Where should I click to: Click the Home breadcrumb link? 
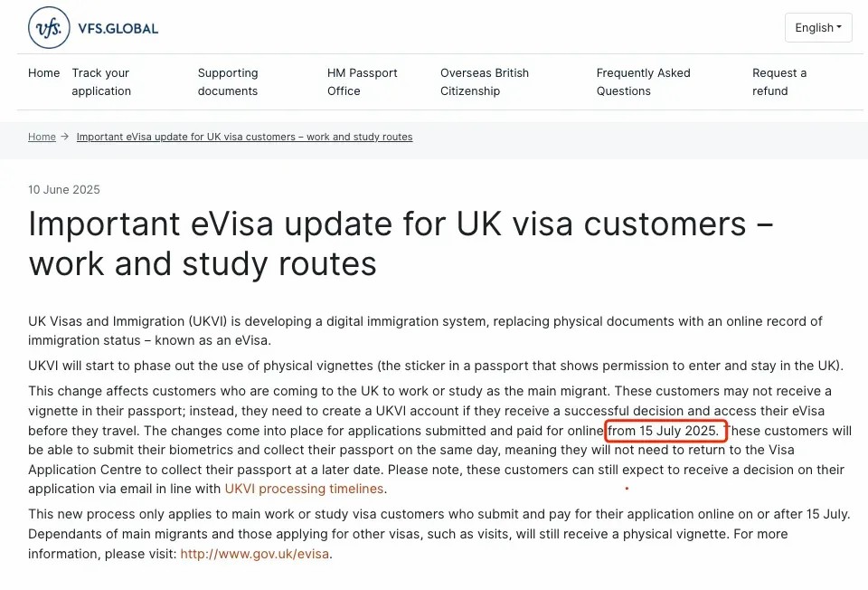click(x=42, y=137)
